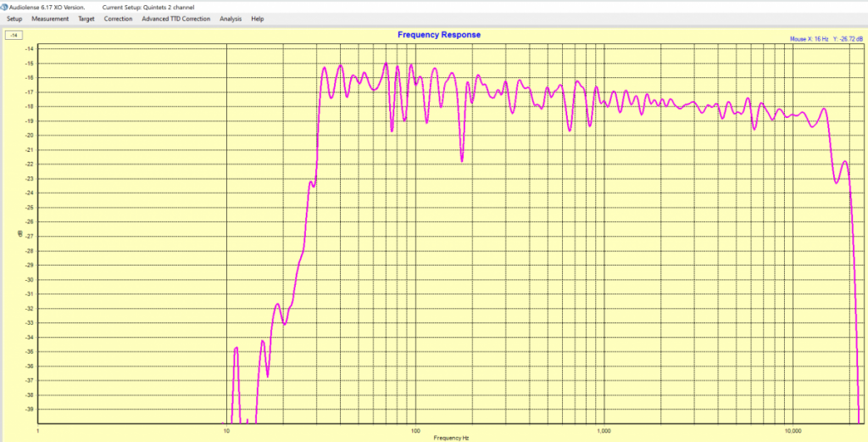
Task: Click the dB vertical axis label
Action: (x=20, y=234)
